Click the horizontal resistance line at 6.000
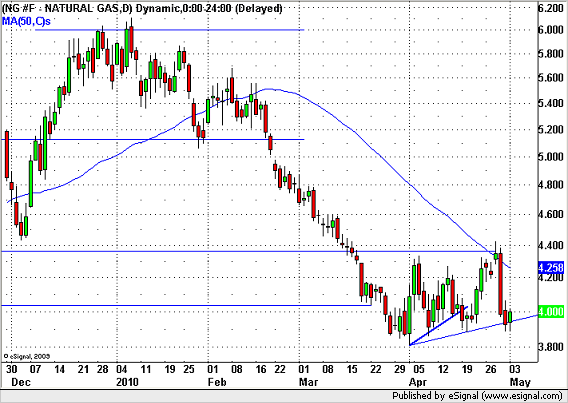This screenshot has width=568, height=403. [x=170, y=30]
